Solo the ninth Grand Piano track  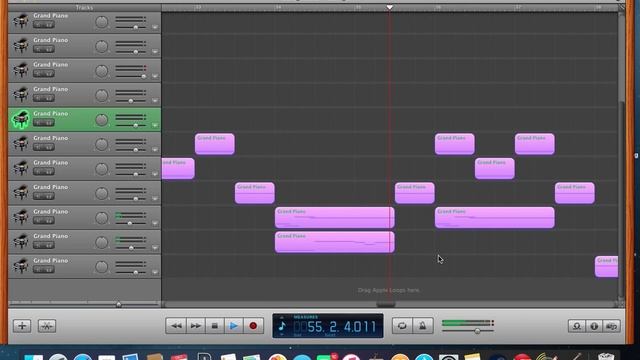tap(49, 221)
